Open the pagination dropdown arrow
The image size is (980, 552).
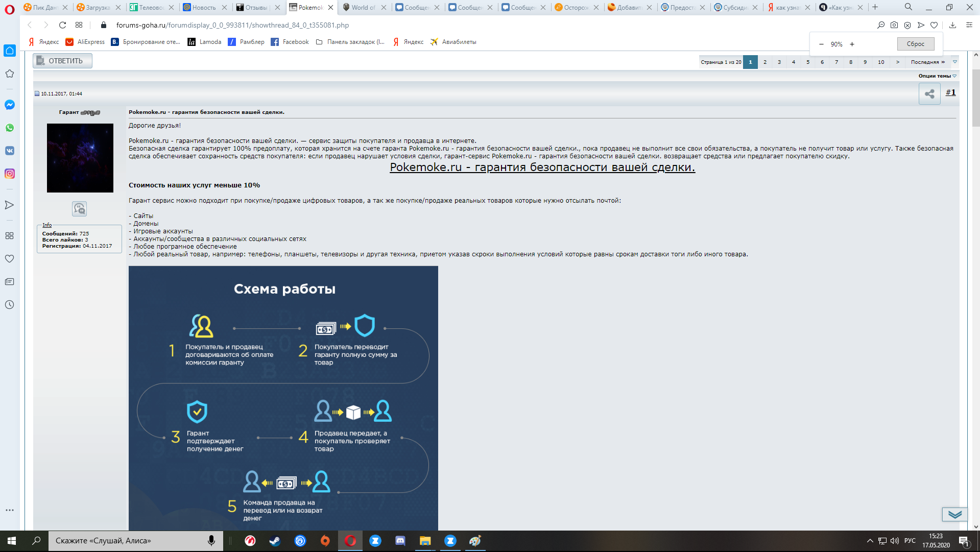955,62
